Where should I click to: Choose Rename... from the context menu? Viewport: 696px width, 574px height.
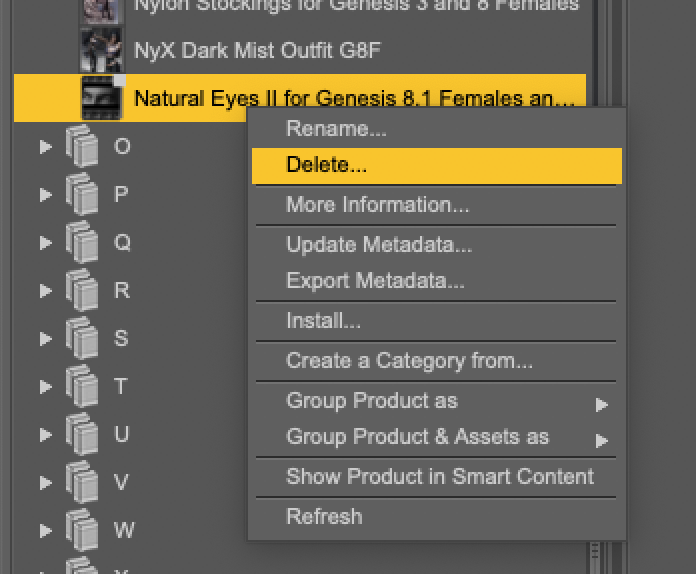[x=336, y=128]
